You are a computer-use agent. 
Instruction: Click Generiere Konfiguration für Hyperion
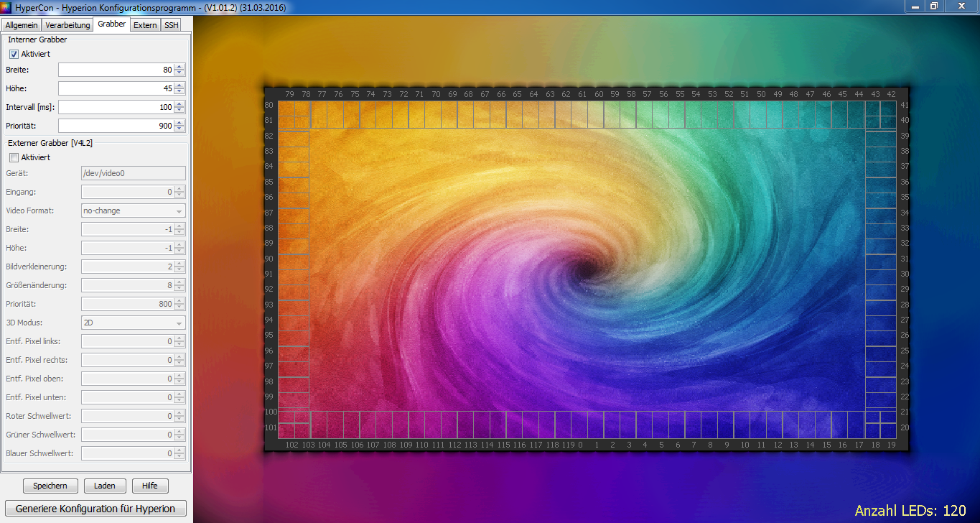(95, 509)
